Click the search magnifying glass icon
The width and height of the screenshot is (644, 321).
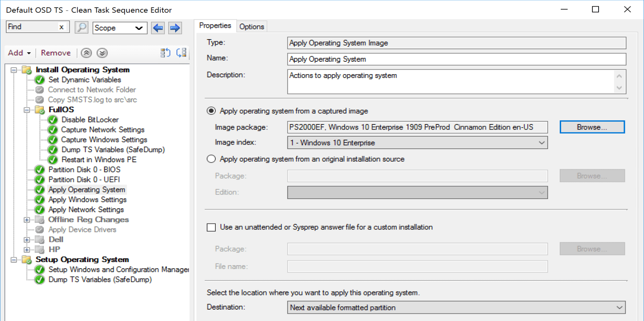(81, 27)
